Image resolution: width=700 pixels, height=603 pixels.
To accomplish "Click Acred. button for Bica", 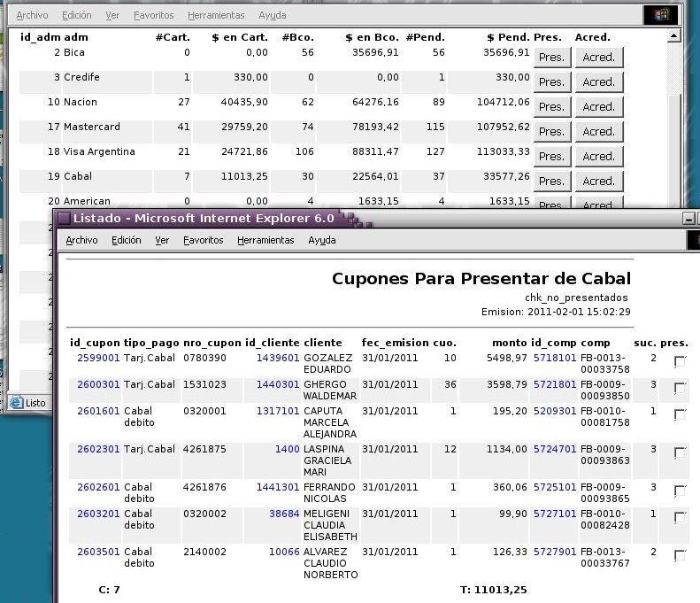I will click(599, 58).
